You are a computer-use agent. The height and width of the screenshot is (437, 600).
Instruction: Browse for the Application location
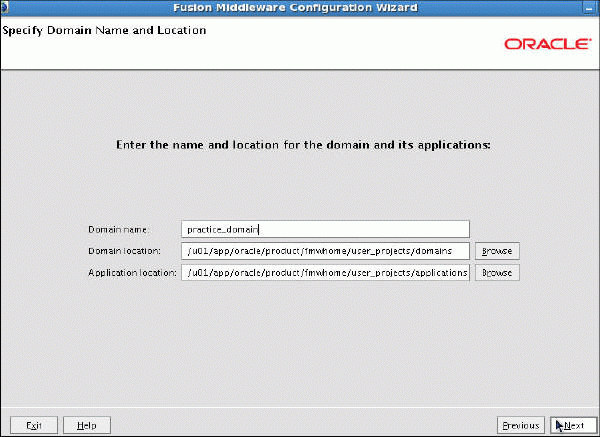coord(497,273)
